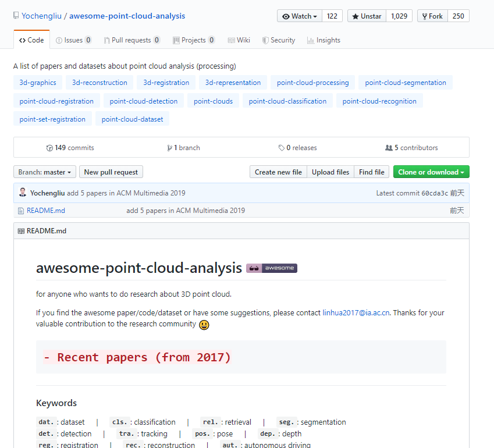Click the dat. keyword code label

click(47, 422)
